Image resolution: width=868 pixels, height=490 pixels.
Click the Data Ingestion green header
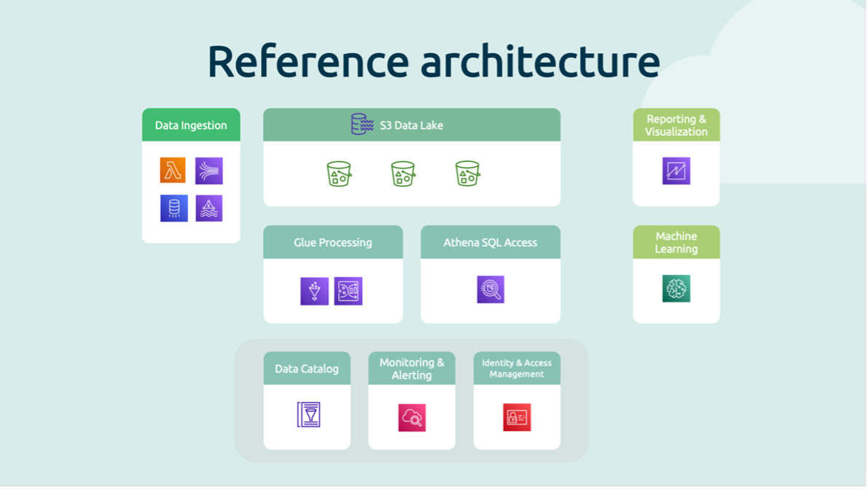(191, 125)
